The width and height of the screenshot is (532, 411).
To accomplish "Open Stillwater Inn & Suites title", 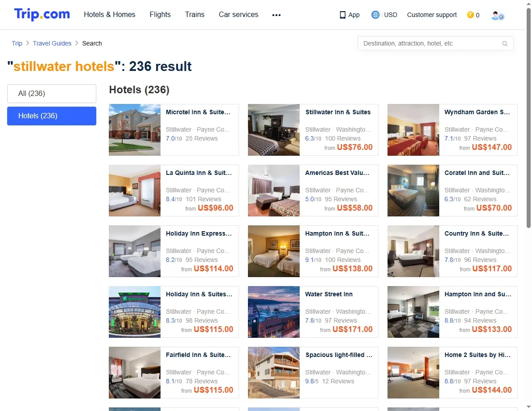I will [x=338, y=112].
